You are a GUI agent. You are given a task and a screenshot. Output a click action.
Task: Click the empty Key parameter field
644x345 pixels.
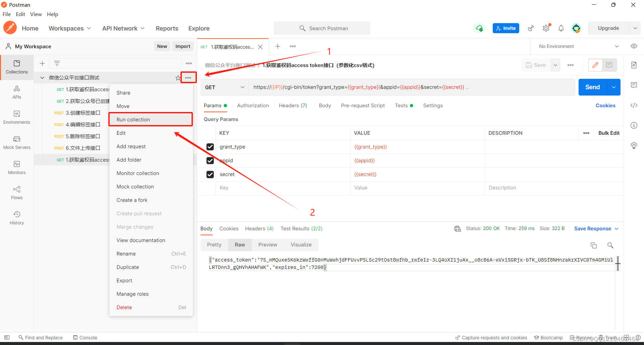tap(283, 188)
